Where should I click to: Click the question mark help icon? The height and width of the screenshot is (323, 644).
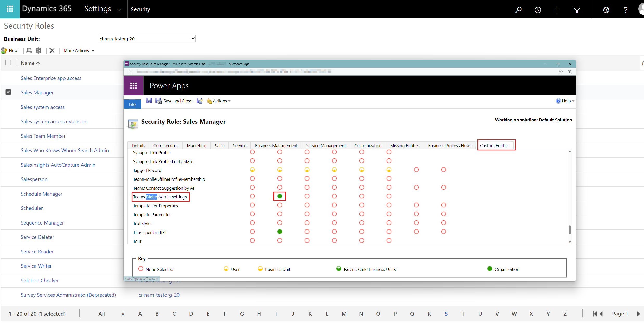pyautogui.click(x=626, y=10)
